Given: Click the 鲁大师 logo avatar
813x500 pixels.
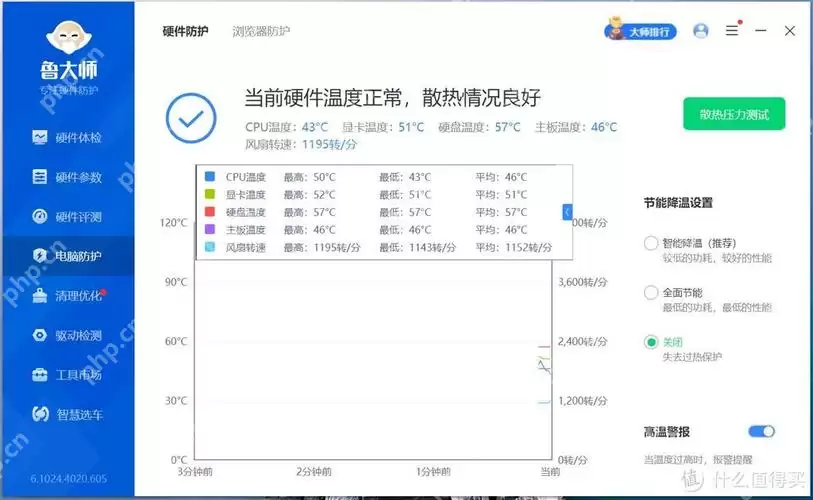Looking at the screenshot, I should 68,37.
